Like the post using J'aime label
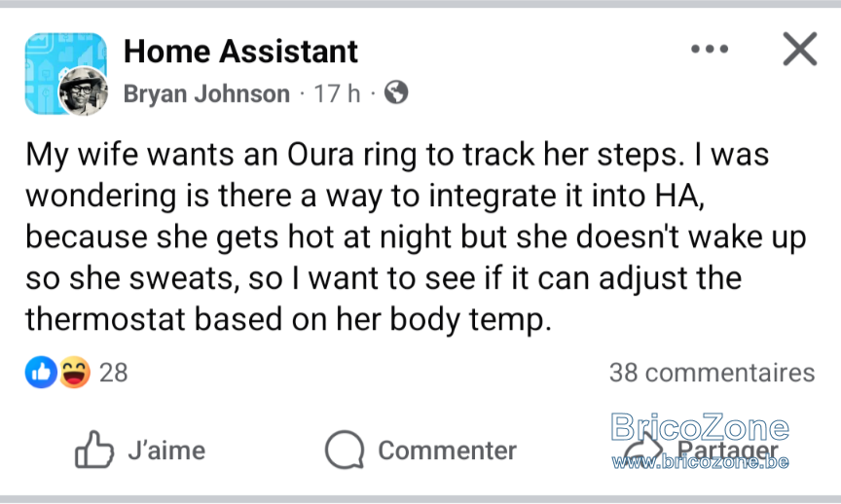The image size is (841, 504). coord(166,450)
